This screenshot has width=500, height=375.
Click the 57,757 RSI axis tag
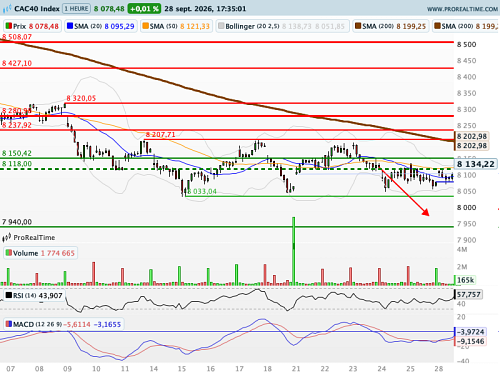tap(468, 295)
